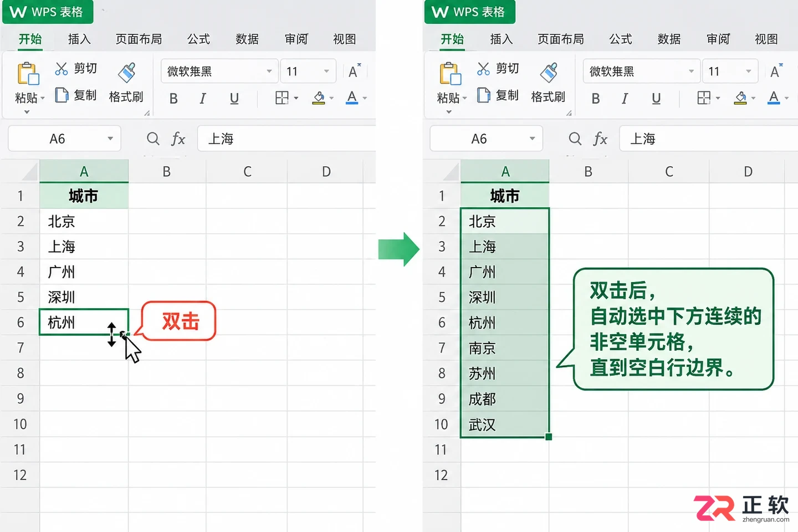Select Format Painter in left window
The image size is (798, 532).
tap(126, 83)
